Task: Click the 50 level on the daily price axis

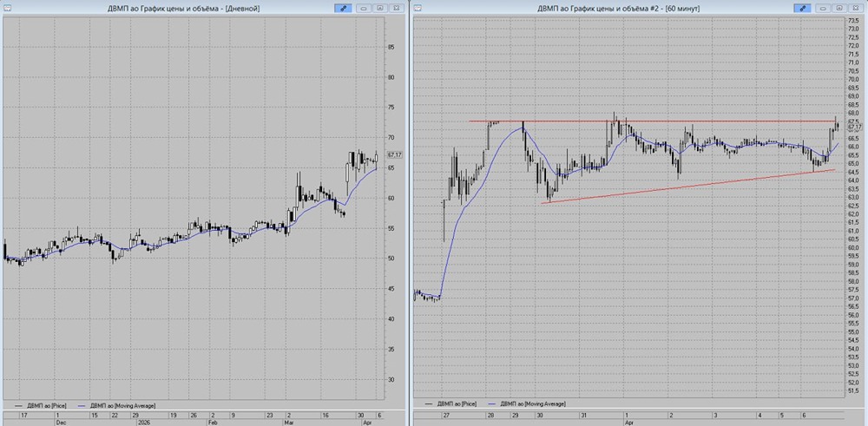Action: [391, 259]
